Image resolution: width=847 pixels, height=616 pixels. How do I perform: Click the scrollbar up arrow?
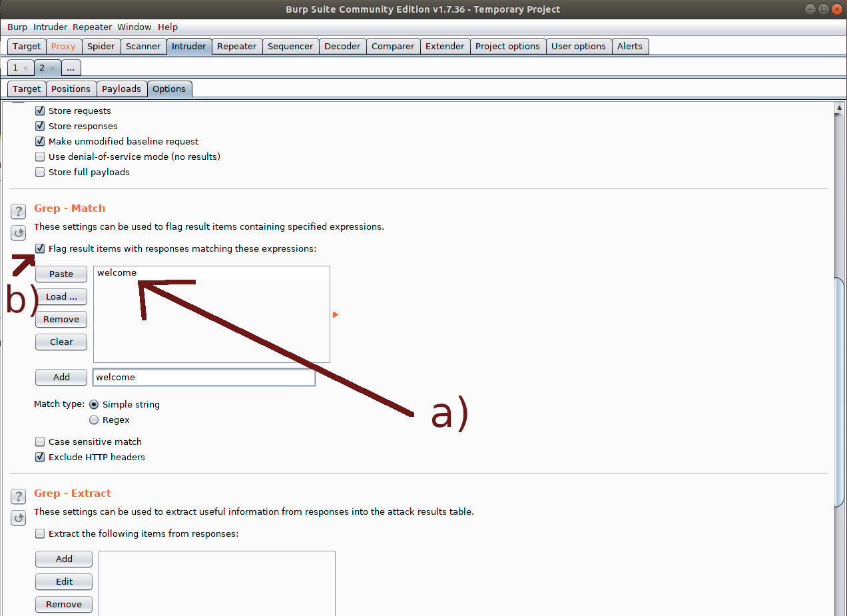tap(840, 108)
